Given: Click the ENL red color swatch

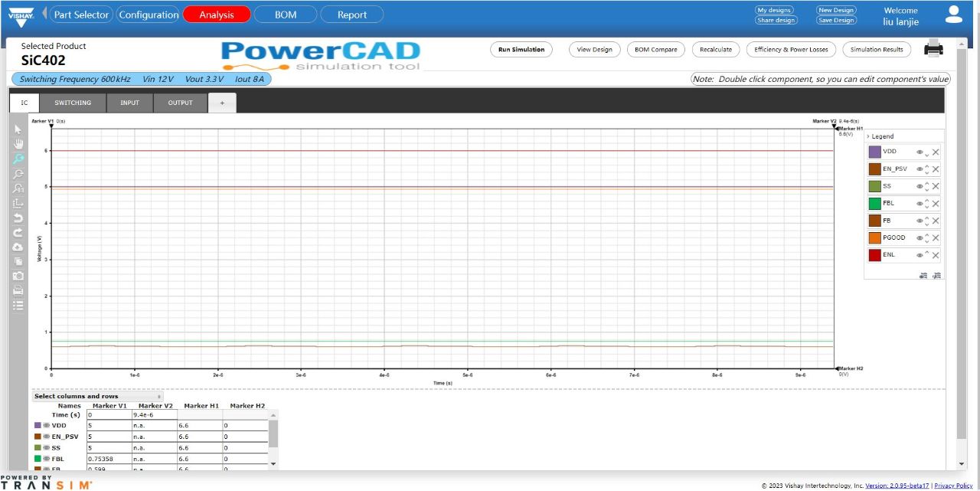Looking at the screenshot, I should point(874,254).
